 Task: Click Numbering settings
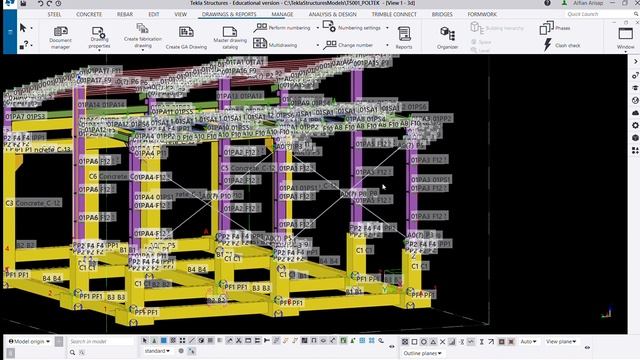coord(351,27)
